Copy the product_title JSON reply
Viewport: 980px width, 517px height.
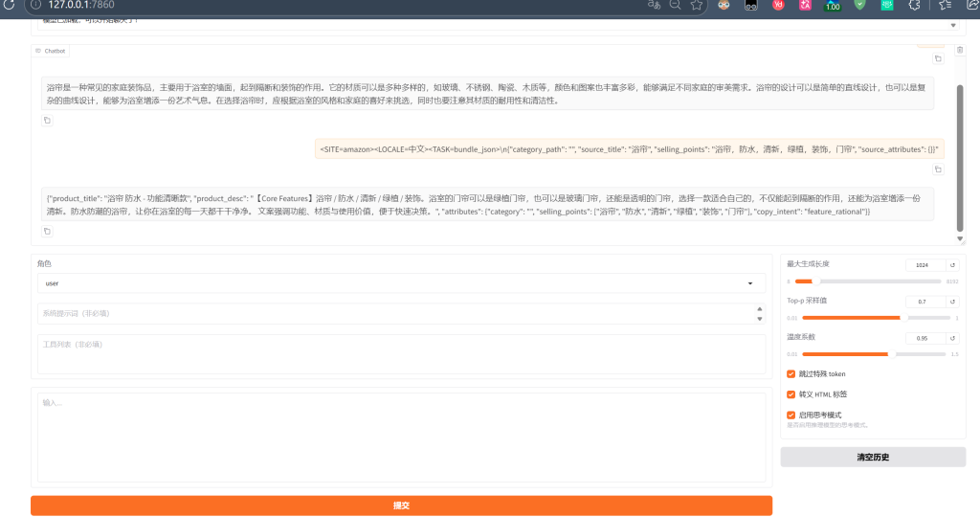coord(47,232)
